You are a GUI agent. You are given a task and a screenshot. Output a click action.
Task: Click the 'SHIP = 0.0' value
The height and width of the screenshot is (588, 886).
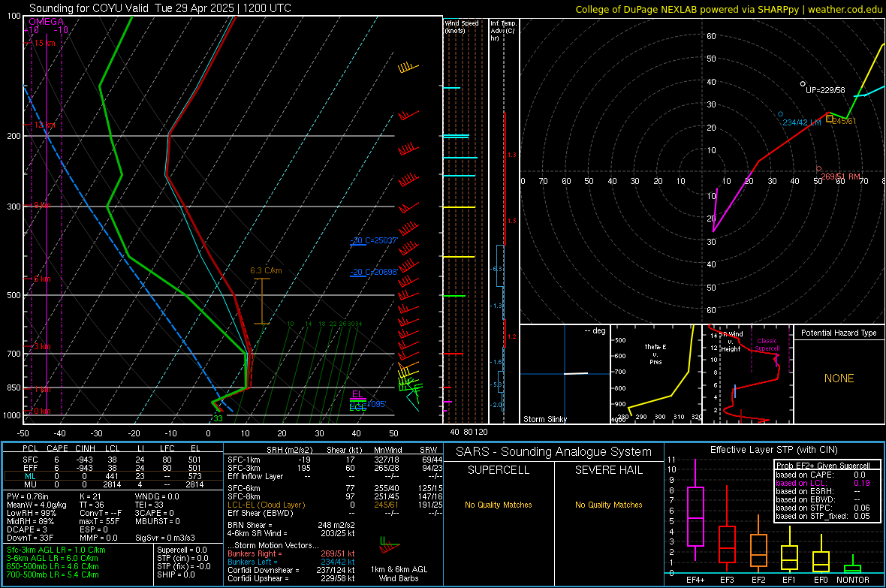pyautogui.click(x=176, y=574)
